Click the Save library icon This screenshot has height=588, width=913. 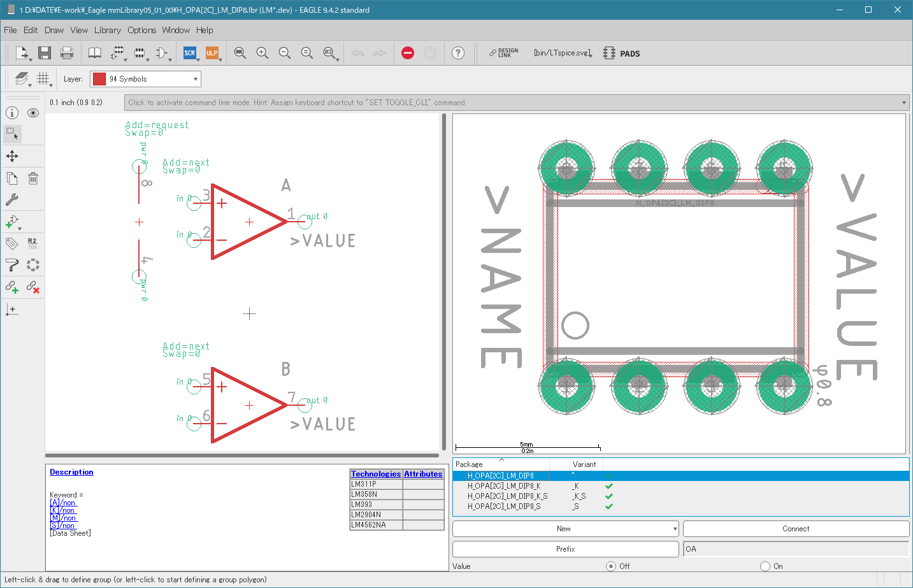(44, 53)
